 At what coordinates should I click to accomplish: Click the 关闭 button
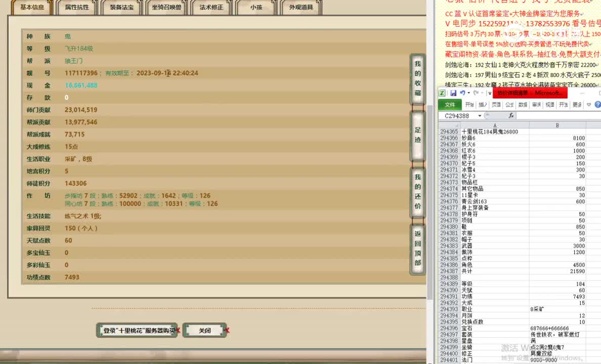coord(204,330)
